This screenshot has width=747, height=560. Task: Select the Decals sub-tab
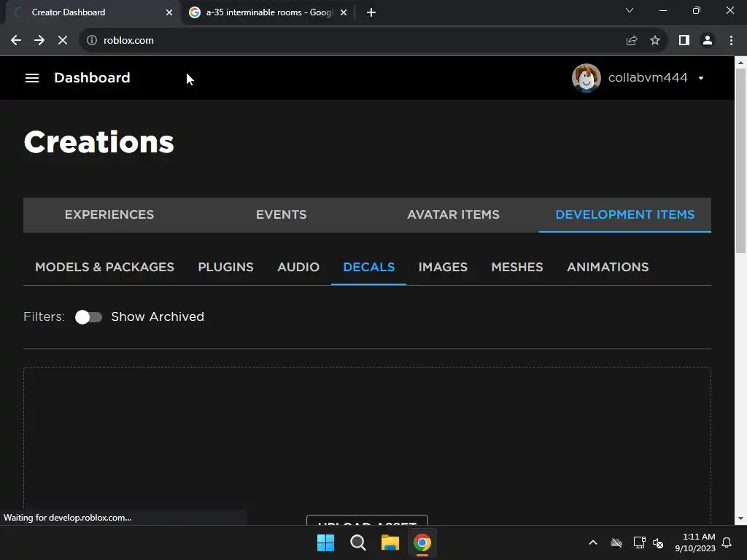point(368,267)
